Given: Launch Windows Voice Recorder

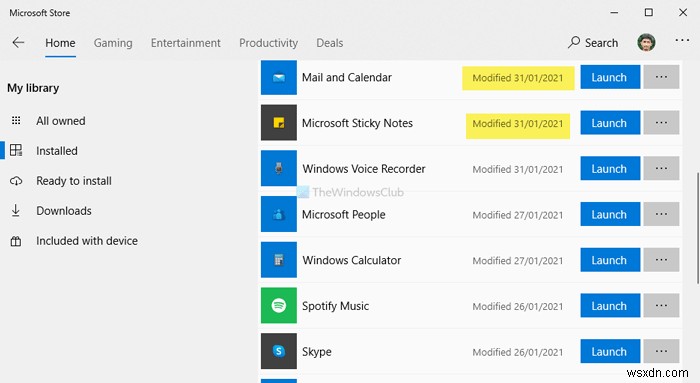Looking at the screenshot, I should point(610,169).
